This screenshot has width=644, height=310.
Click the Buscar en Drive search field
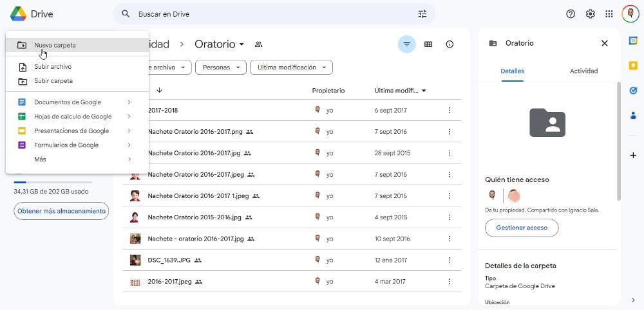tap(274, 14)
